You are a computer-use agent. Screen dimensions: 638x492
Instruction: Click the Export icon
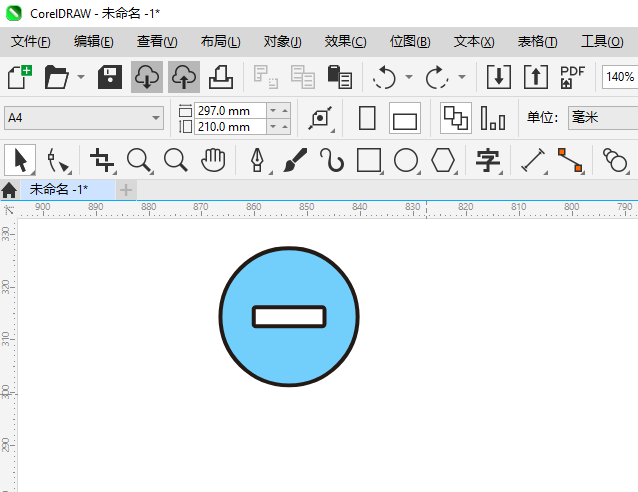(535, 77)
